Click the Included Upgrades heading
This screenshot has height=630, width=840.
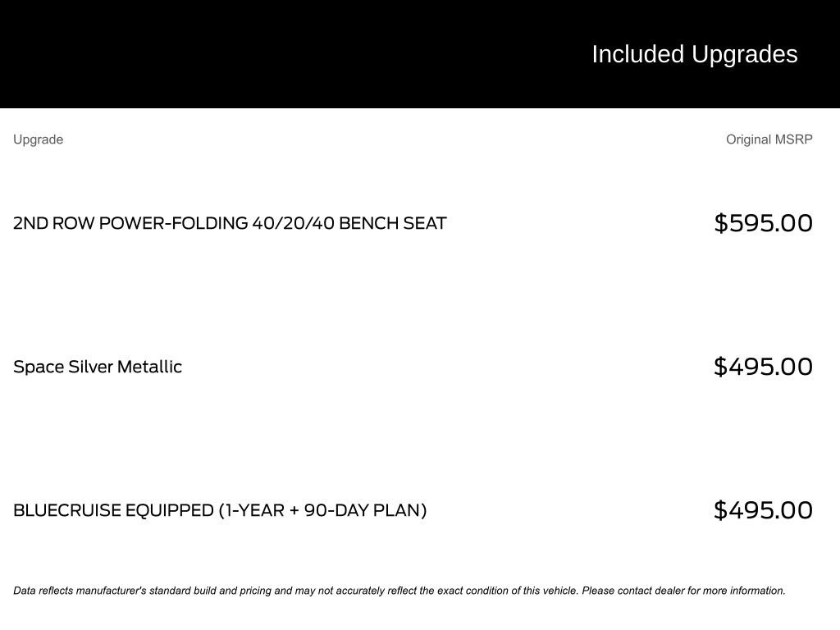pos(694,54)
